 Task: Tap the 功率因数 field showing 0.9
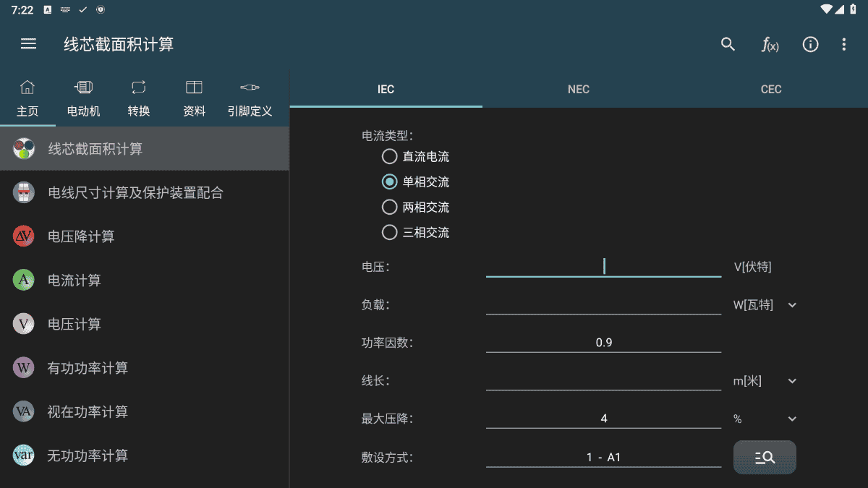click(603, 343)
